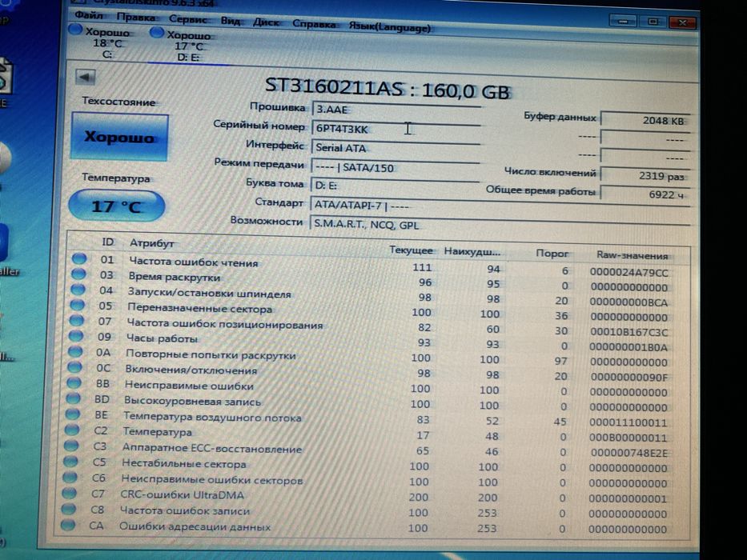Click raw value 000000001B0A
The image size is (747, 560).
point(629,347)
